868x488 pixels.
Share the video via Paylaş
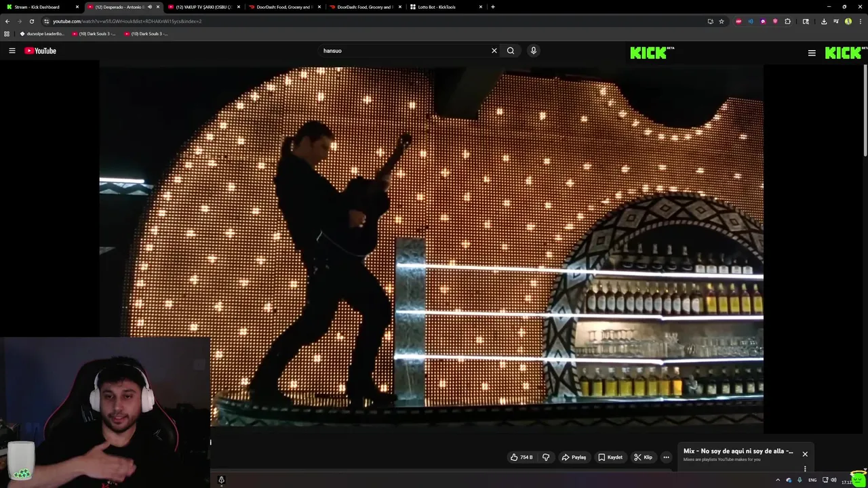pyautogui.click(x=574, y=457)
